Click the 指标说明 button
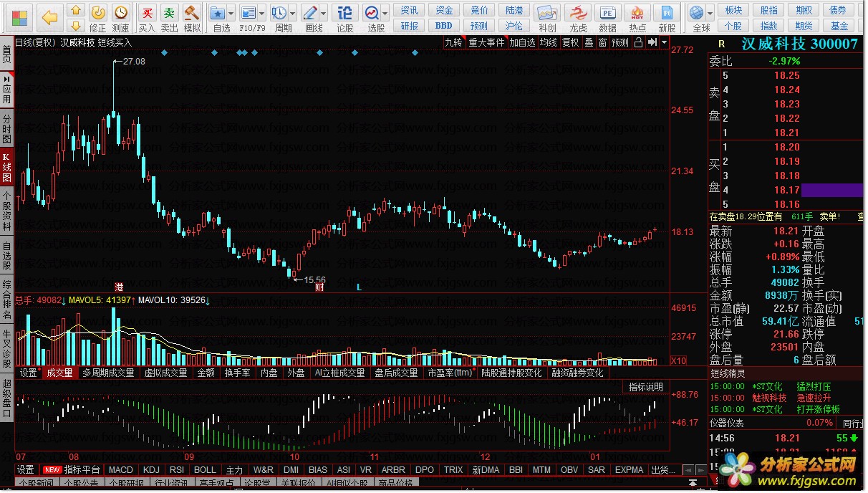Image resolution: width=868 pixels, height=493 pixels. click(x=645, y=387)
